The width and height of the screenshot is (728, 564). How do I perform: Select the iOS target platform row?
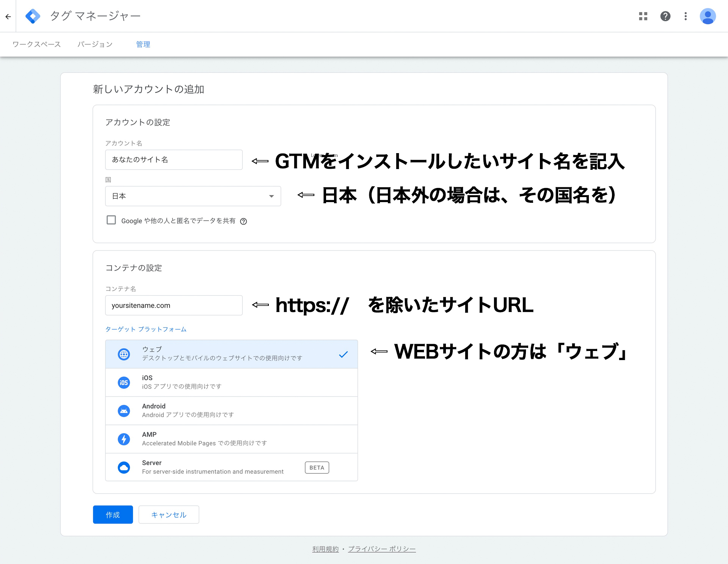point(232,383)
